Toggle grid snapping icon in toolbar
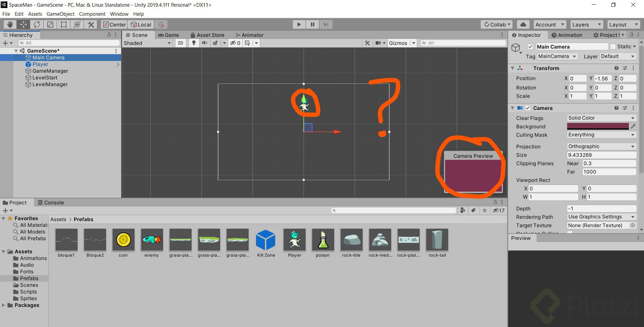 (x=161, y=24)
